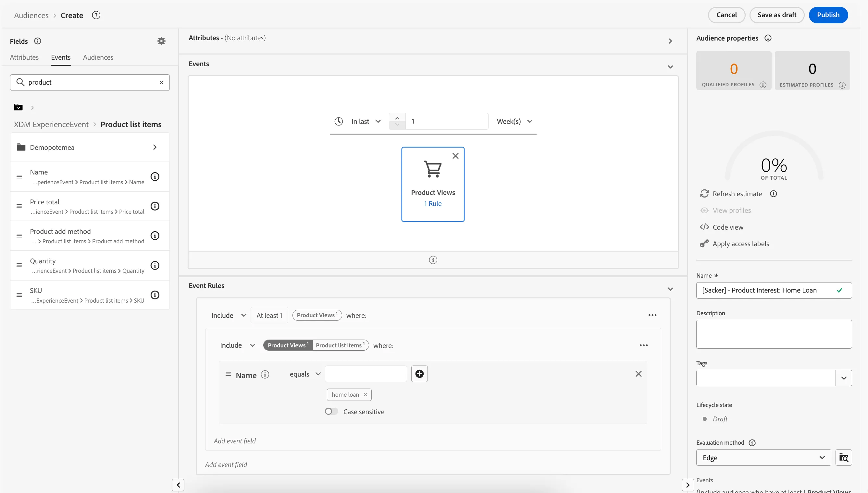
Task: Open options menu for Product Views rule
Action: pyautogui.click(x=652, y=315)
